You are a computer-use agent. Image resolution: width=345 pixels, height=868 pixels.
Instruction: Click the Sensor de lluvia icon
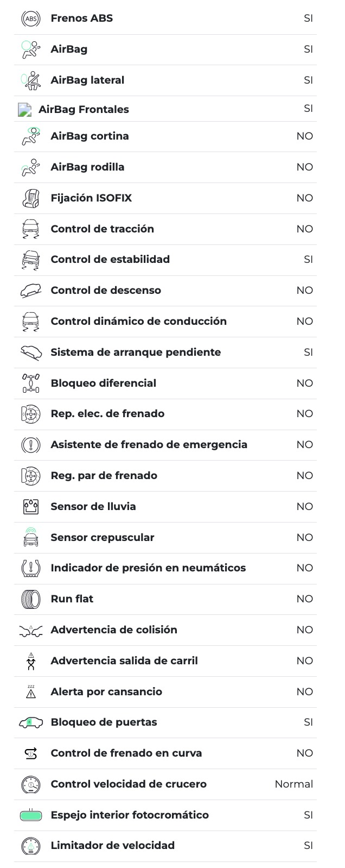point(30,507)
